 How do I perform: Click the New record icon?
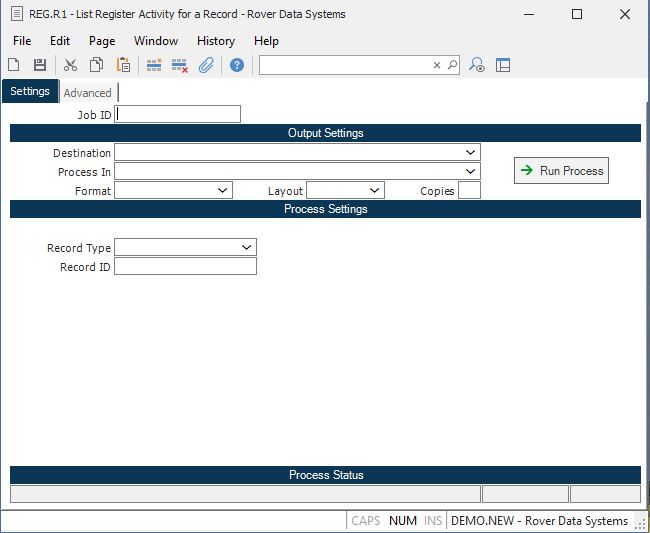(15, 65)
